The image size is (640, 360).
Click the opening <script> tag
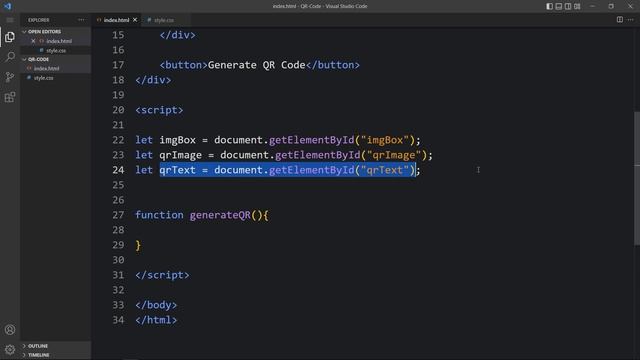(x=159, y=110)
